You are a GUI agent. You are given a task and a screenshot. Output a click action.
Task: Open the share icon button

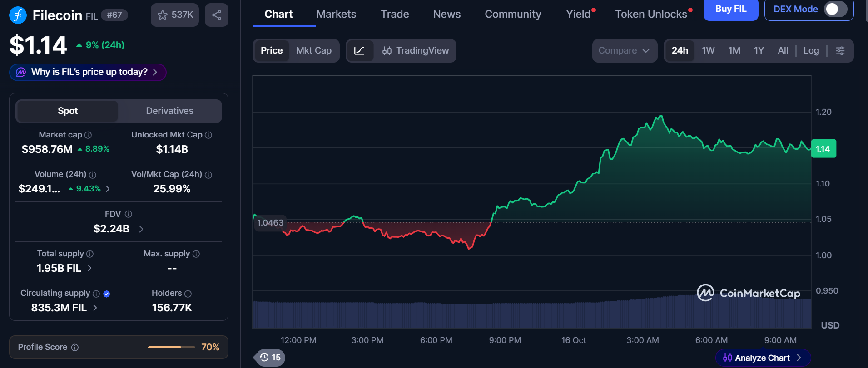[217, 15]
